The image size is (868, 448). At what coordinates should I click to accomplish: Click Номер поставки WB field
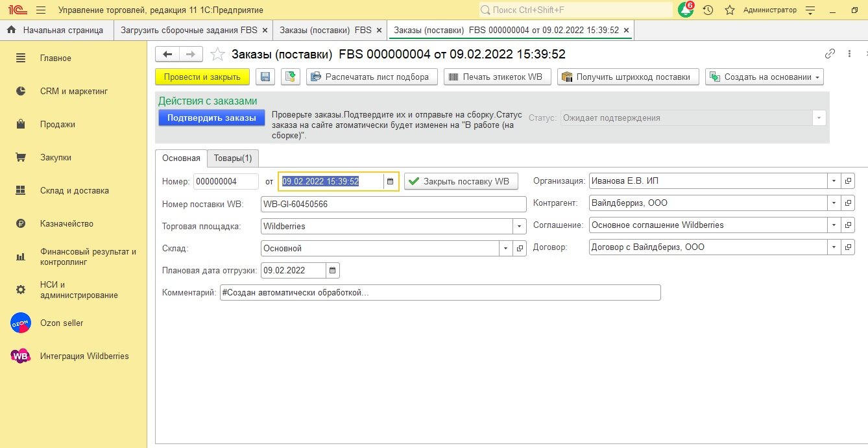coord(394,204)
